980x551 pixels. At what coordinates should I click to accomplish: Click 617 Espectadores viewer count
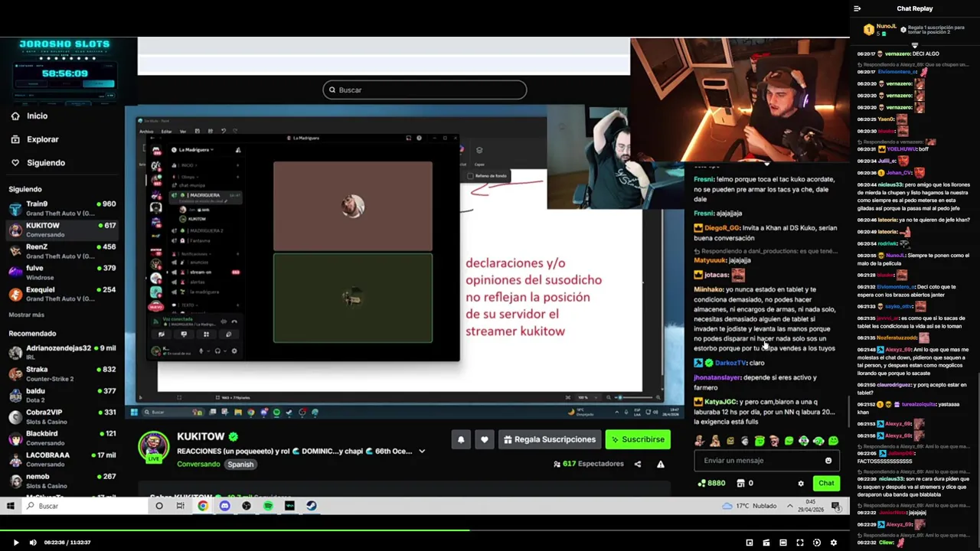pyautogui.click(x=588, y=464)
